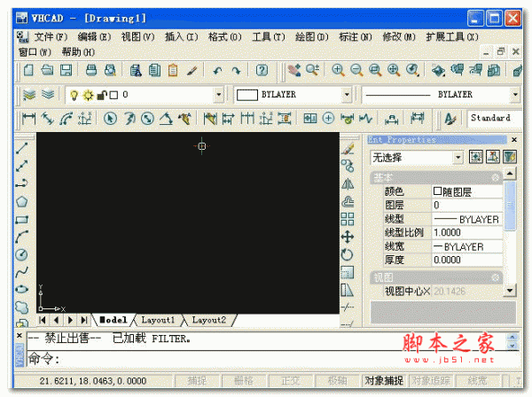Click the last layout tab arrow
Viewport: 532px width, 397px height.
84,320
